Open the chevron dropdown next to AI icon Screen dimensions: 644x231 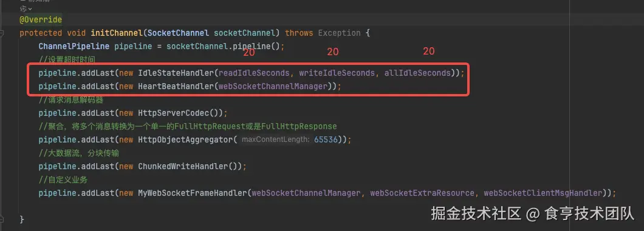(30, 9)
